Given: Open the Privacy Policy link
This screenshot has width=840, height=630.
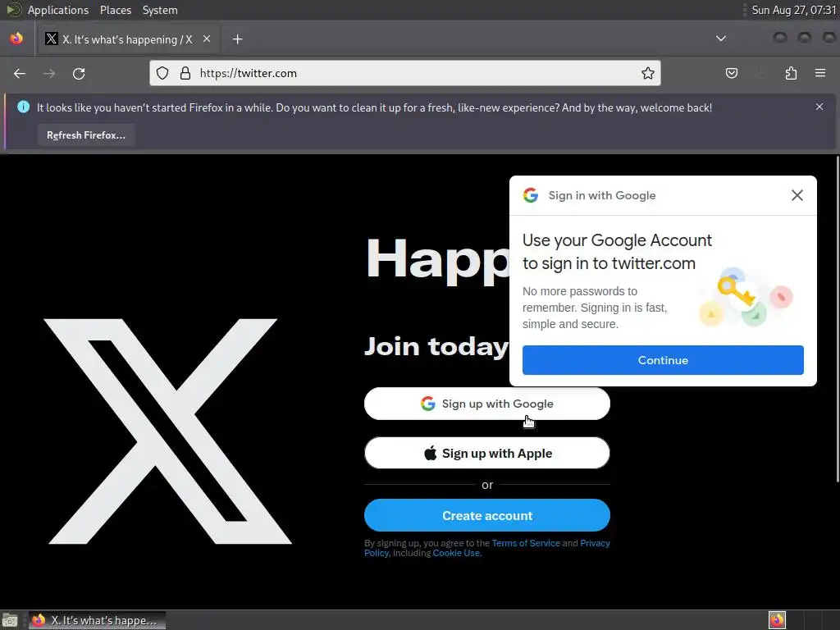Looking at the screenshot, I should 595,543.
